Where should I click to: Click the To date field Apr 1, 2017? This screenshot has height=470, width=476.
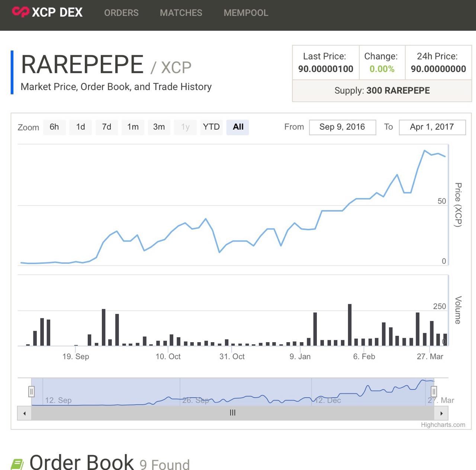pyautogui.click(x=432, y=127)
